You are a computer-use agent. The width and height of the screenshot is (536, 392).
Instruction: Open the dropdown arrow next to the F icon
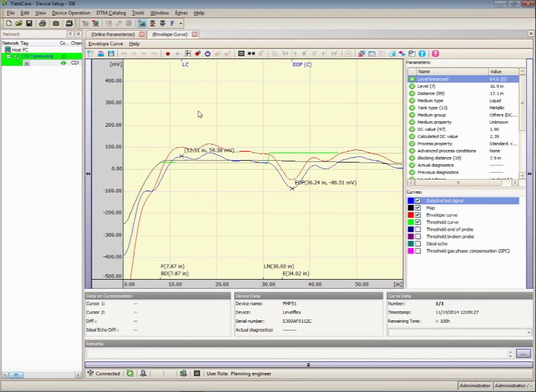181,23
